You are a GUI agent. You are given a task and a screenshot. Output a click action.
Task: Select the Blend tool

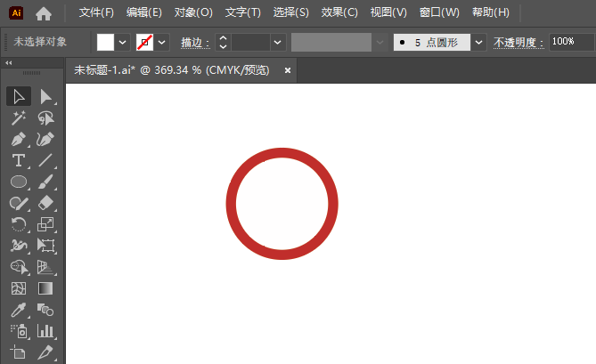click(46, 310)
